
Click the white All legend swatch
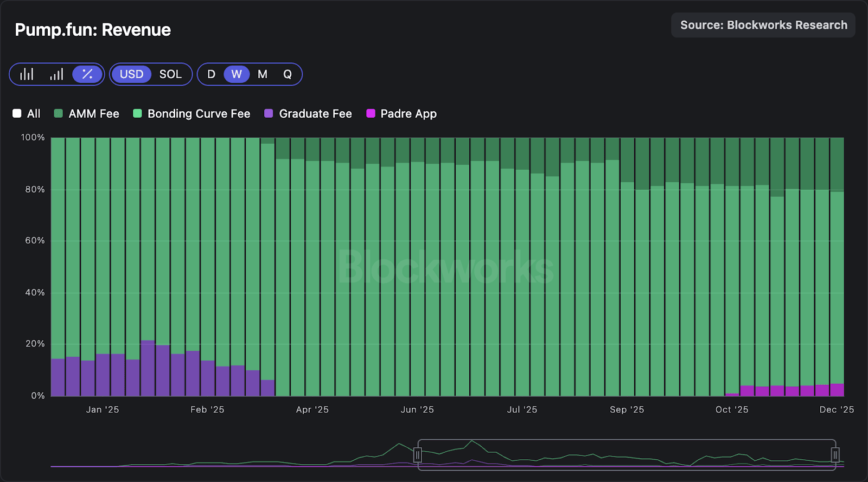point(17,113)
